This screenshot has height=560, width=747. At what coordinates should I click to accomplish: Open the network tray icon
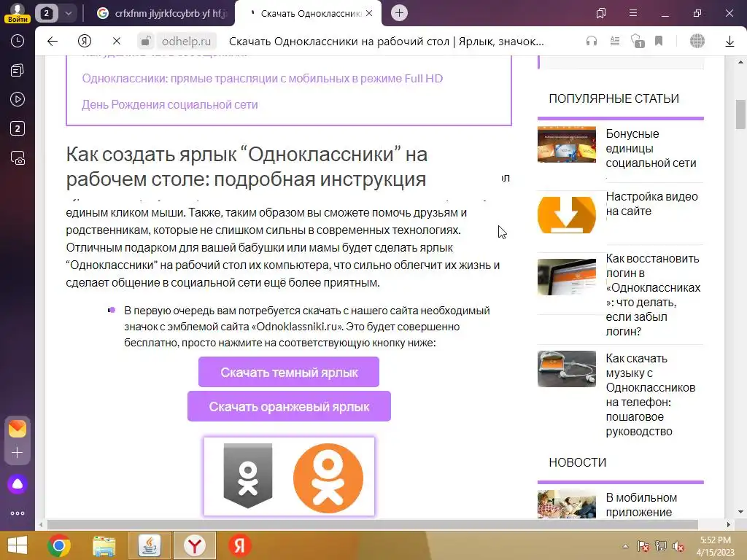[x=660, y=546]
